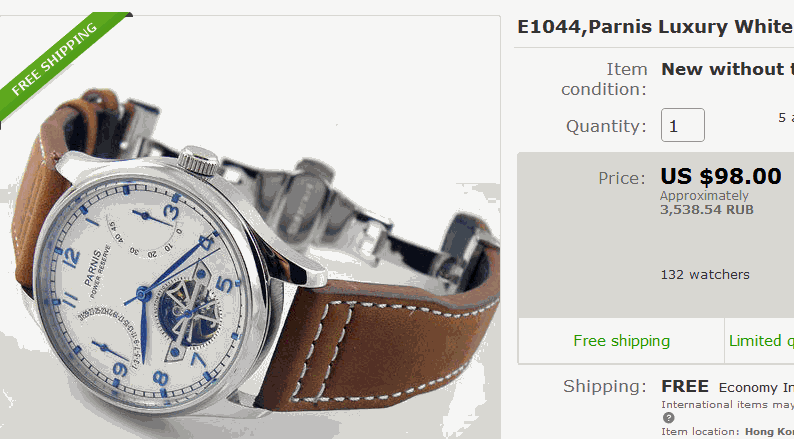Click the 'International items may' notice text

pyautogui.click(x=727, y=405)
